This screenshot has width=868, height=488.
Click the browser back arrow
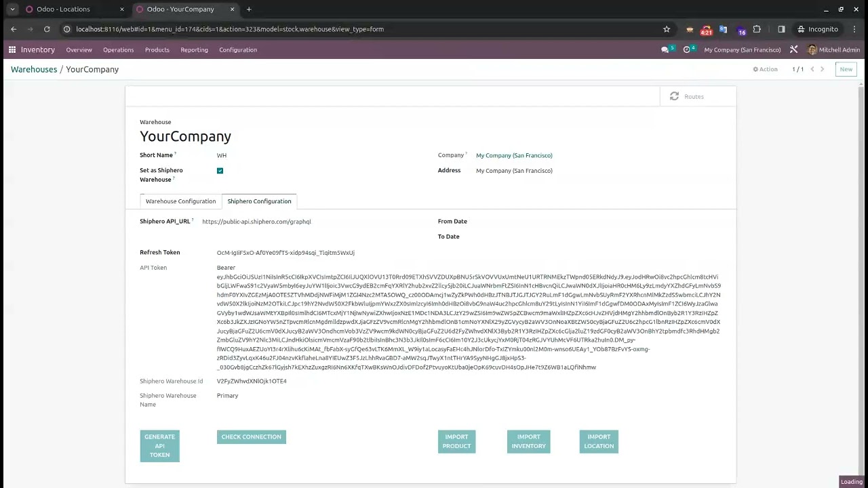(14, 29)
